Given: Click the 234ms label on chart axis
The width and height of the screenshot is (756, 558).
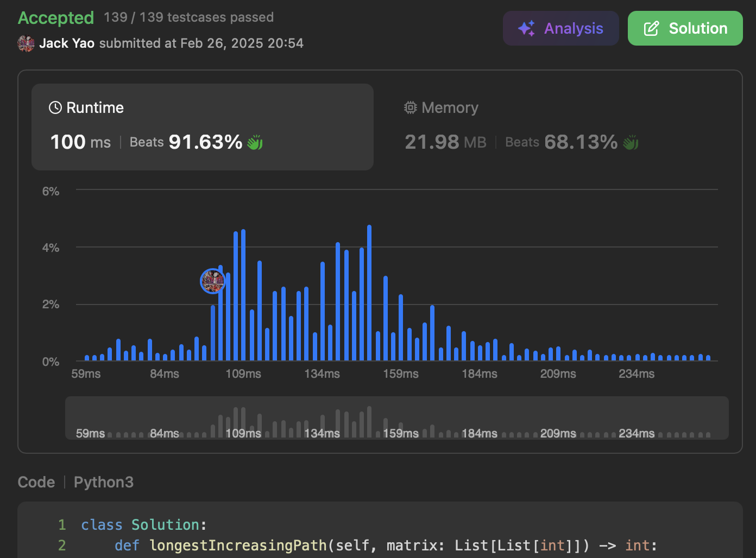Looking at the screenshot, I should click(637, 374).
